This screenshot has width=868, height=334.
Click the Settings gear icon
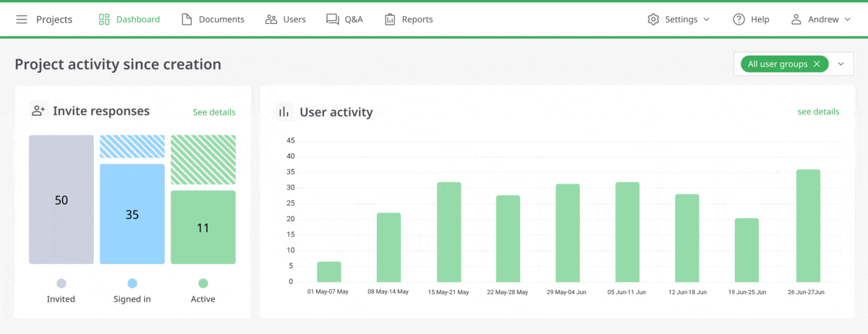653,20
